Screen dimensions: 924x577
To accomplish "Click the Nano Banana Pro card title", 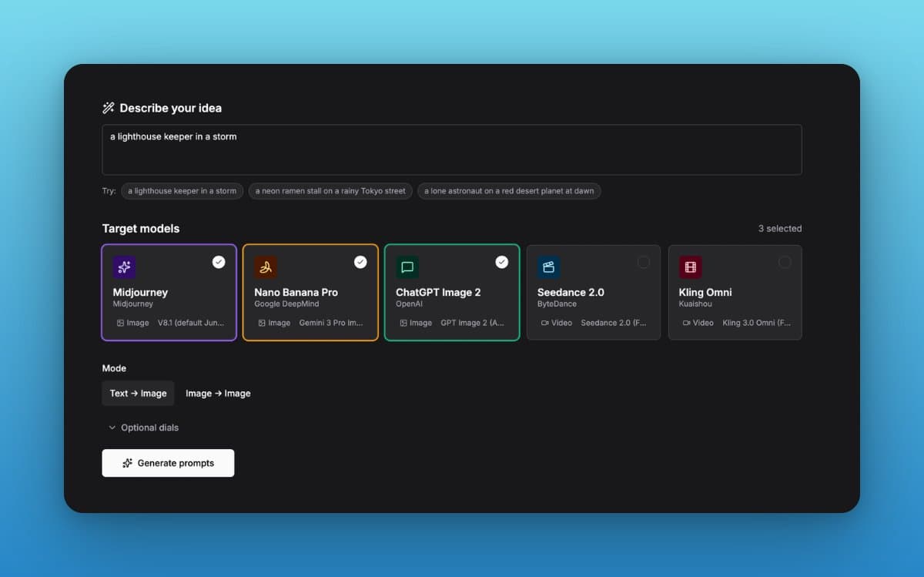I will pos(296,292).
